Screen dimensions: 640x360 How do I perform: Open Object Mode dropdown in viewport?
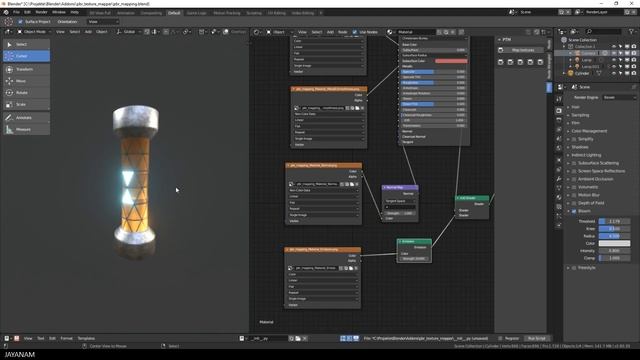[x=34, y=32]
